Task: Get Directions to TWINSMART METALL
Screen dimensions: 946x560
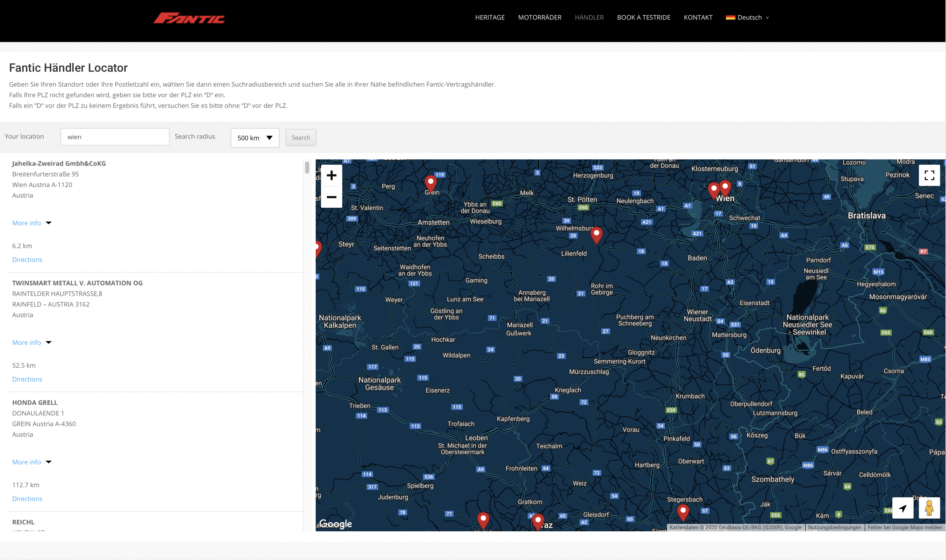Action: (27, 379)
